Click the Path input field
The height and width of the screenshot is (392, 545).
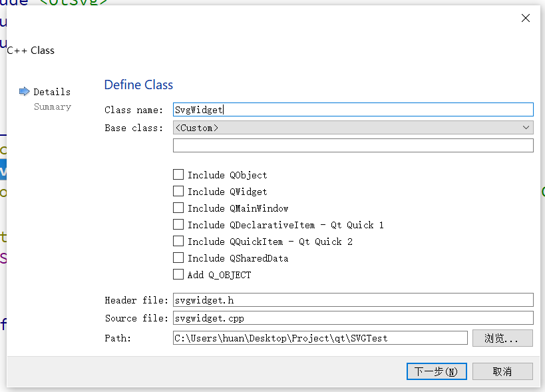click(x=320, y=338)
